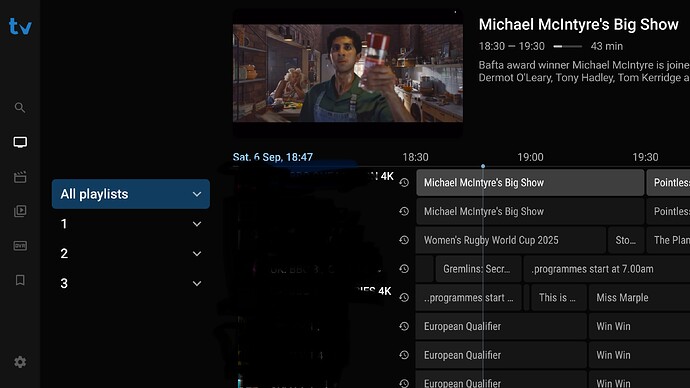Open the bookmarks favorites icon

pos(20,280)
